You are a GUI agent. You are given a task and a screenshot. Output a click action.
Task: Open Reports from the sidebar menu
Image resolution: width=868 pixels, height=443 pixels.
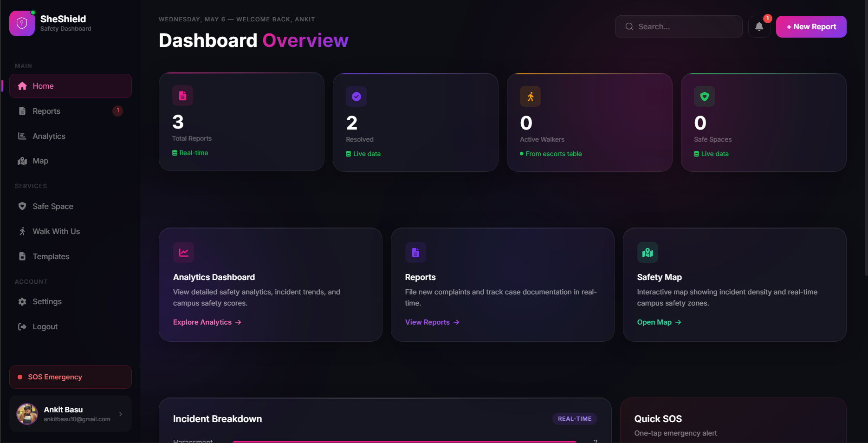[71, 111]
